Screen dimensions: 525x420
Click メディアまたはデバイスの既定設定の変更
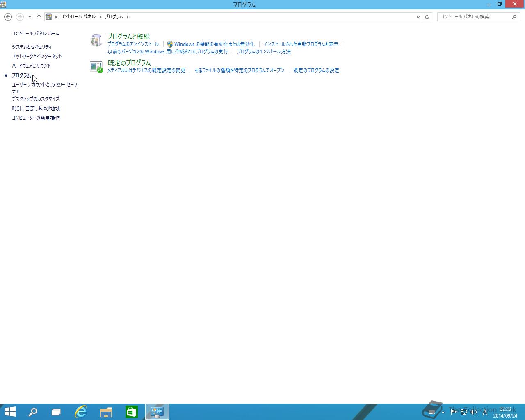coord(146,71)
